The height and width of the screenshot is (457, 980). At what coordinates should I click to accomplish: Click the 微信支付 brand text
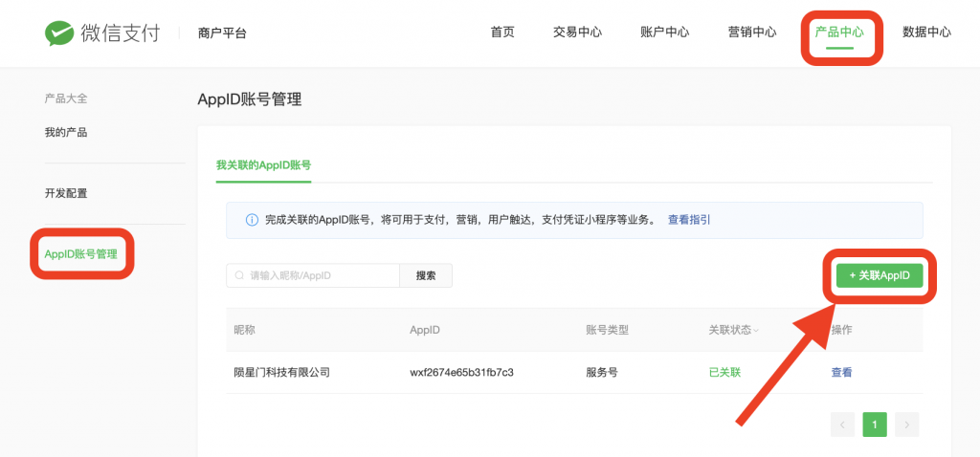(120, 33)
